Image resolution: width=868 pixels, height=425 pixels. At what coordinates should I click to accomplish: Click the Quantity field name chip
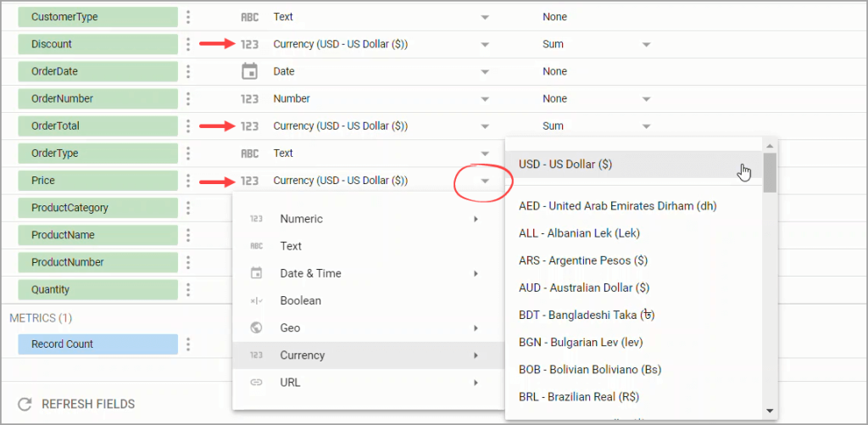(98, 290)
